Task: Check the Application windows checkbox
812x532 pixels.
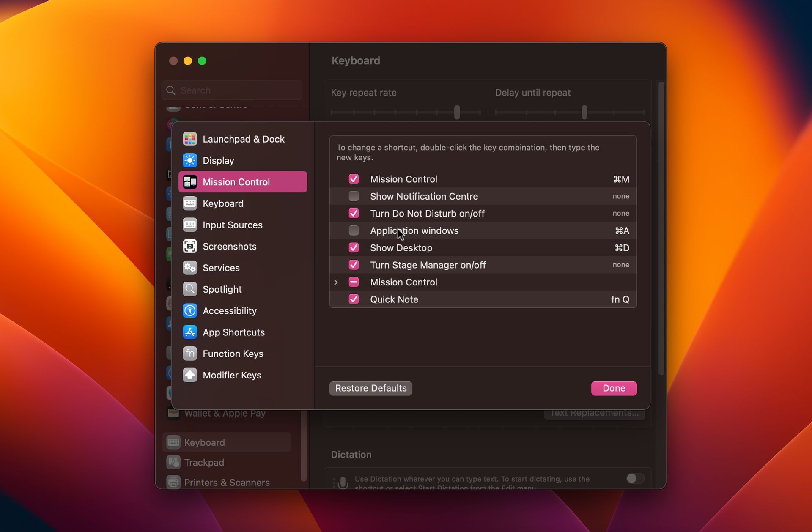Action: (x=354, y=230)
